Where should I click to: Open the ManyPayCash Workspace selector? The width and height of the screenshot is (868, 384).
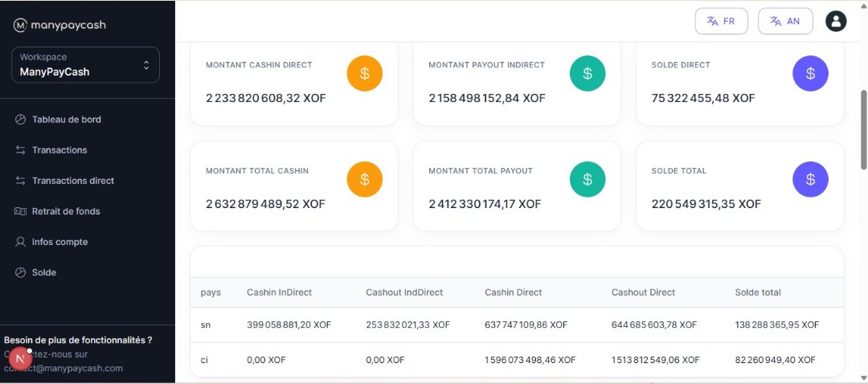pos(86,65)
